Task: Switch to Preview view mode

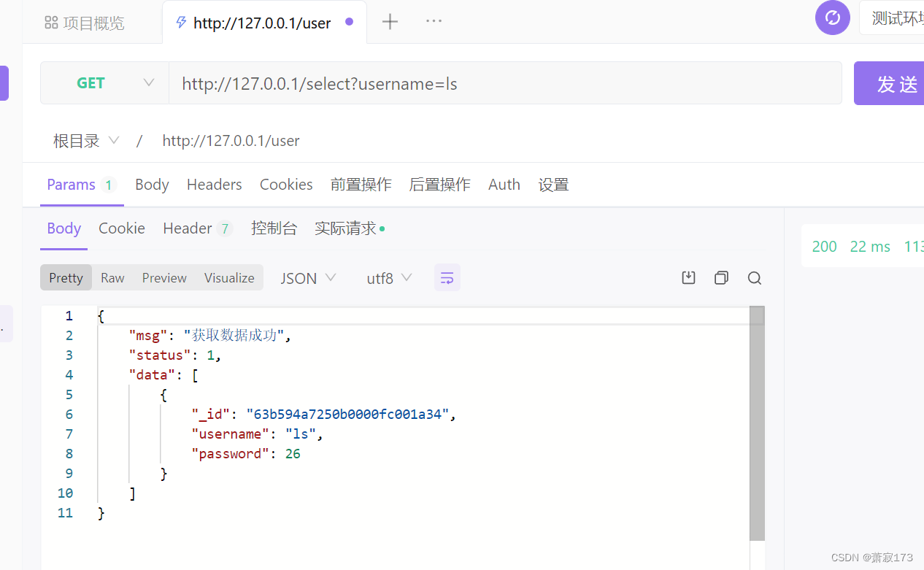Action: 164,277
